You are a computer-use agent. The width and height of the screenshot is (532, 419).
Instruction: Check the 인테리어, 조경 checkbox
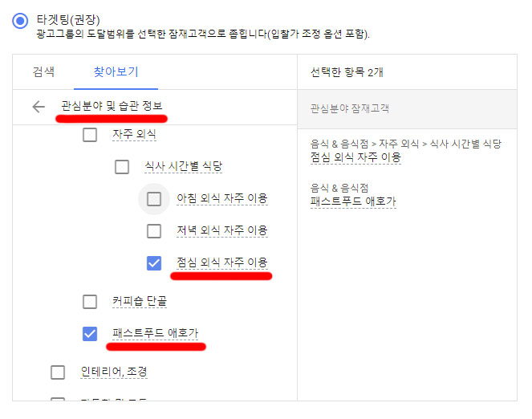[x=58, y=372]
